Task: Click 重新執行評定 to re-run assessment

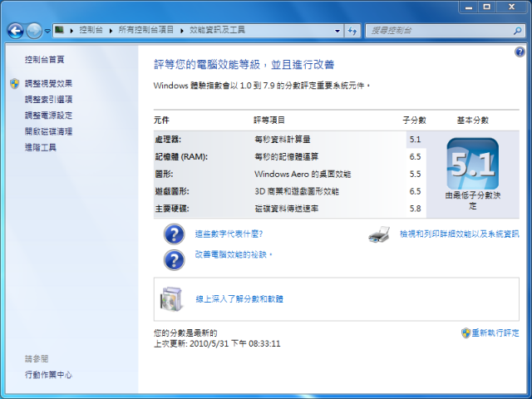Action: tap(495, 332)
